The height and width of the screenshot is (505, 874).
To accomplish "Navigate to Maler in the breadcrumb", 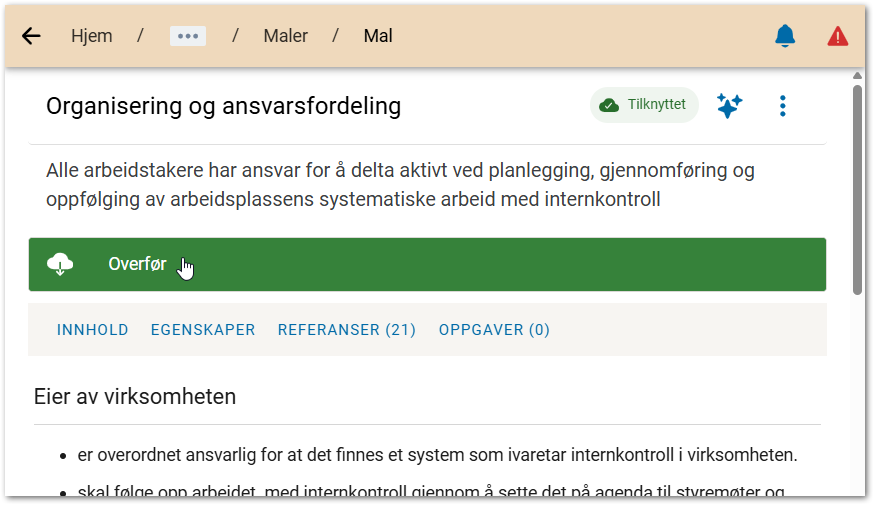I will pyautogui.click(x=285, y=36).
